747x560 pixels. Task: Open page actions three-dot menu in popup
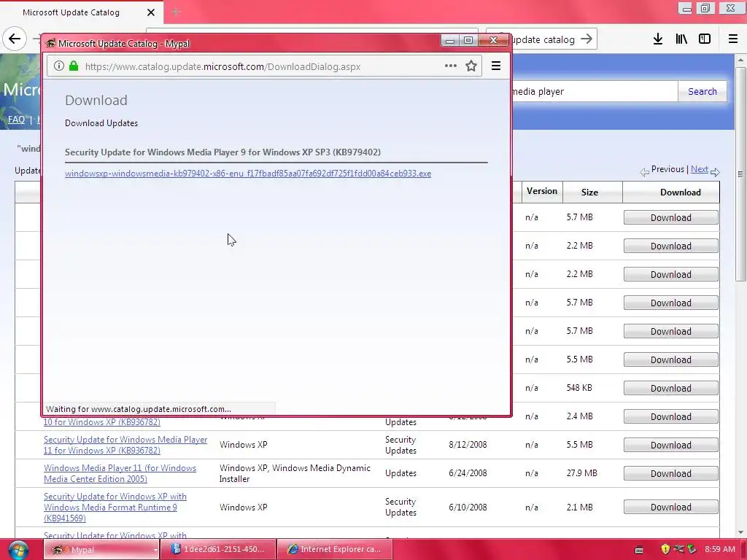point(451,66)
